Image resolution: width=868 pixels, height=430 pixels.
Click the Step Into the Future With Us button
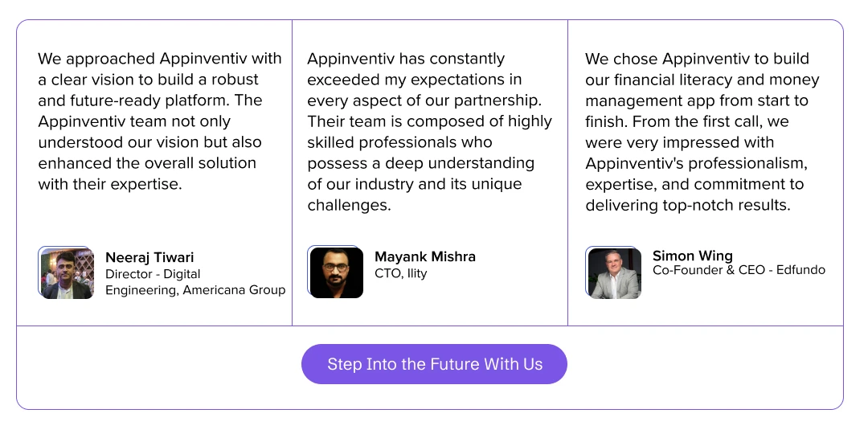pyautogui.click(x=435, y=364)
